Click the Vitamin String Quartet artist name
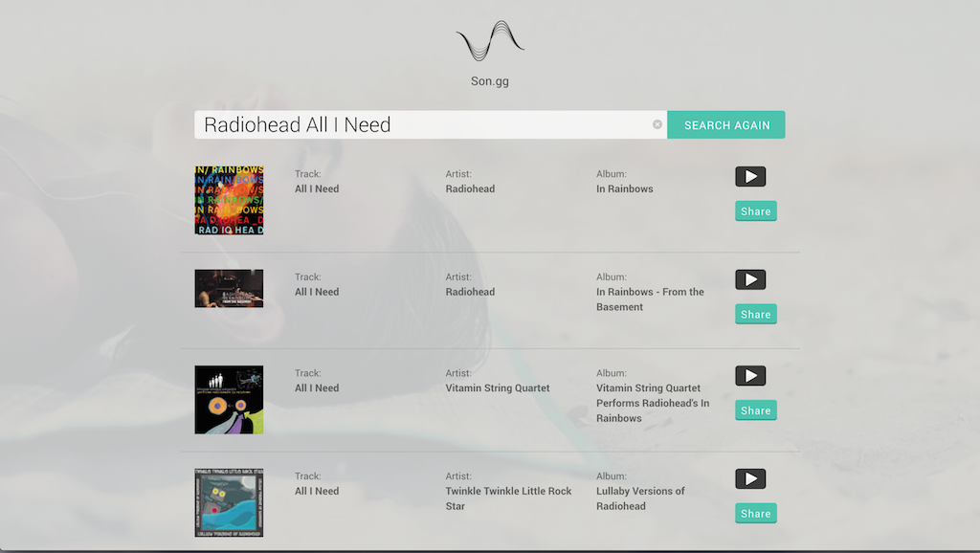The height and width of the screenshot is (553, 980). [x=498, y=388]
